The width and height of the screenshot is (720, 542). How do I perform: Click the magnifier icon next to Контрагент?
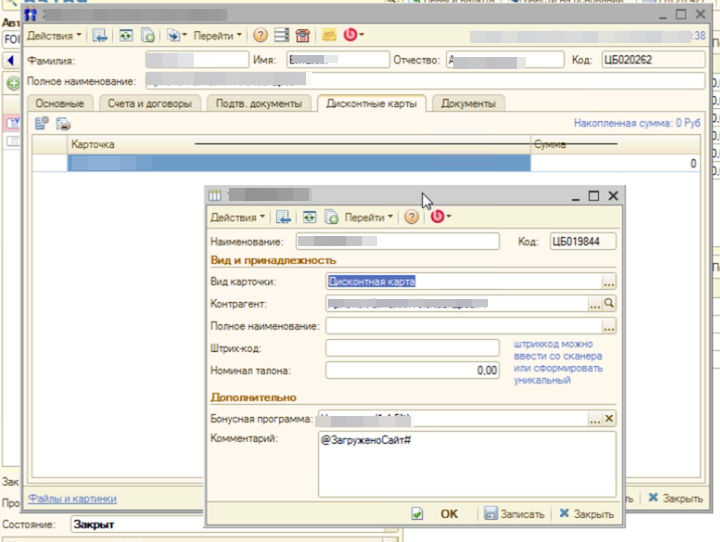(609, 303)
